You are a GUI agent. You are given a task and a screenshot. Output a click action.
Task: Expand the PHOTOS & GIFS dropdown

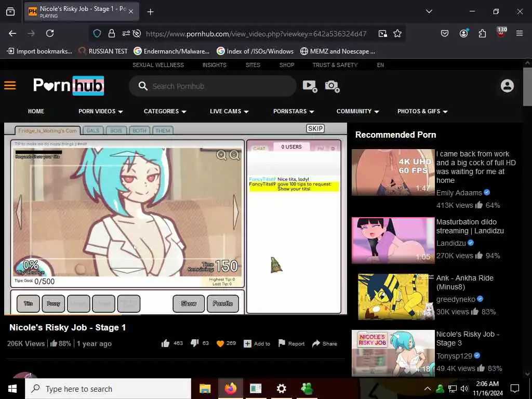pyautogui.click(x=422, y=111)
